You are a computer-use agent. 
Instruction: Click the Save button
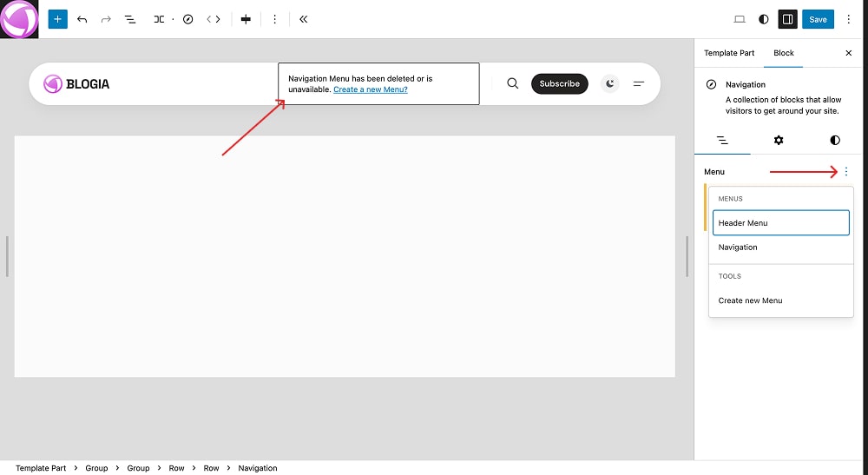point(818,19)
